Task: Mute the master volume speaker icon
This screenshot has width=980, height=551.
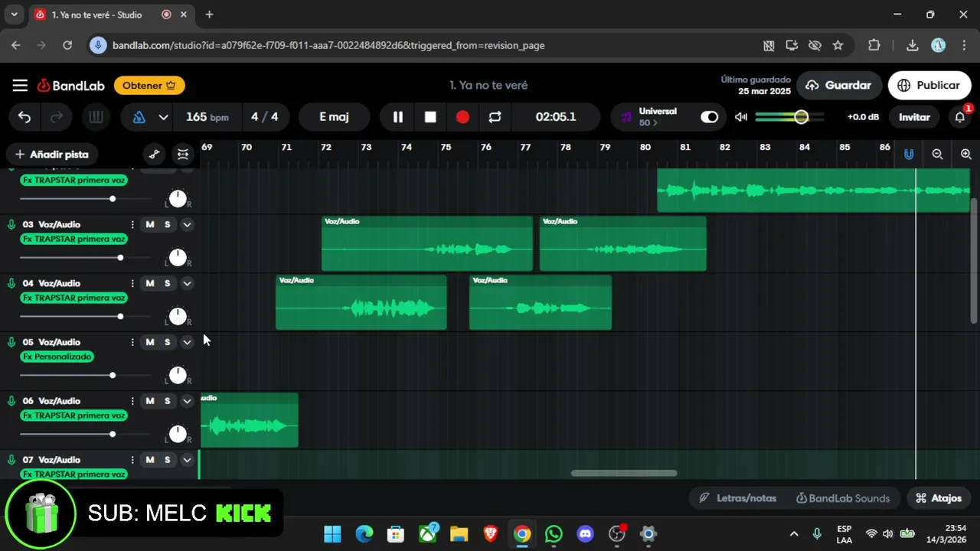Action: pyautogui.click(x=741, y=117)
